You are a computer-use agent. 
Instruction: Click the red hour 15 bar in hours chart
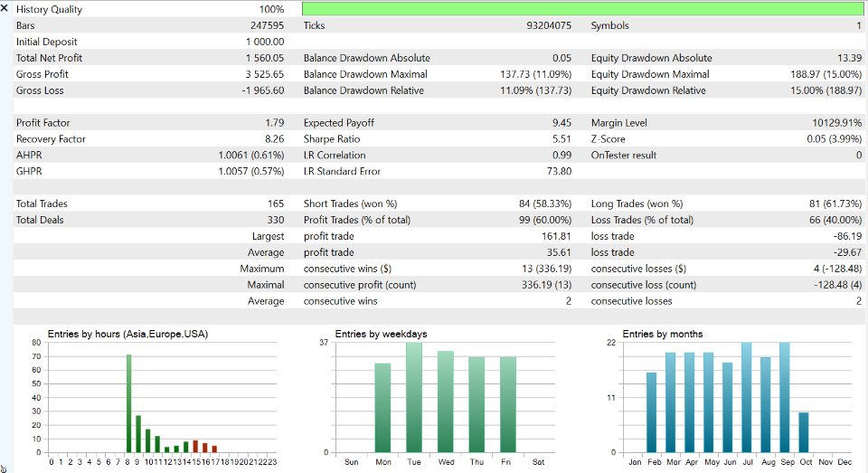(195, 447)
